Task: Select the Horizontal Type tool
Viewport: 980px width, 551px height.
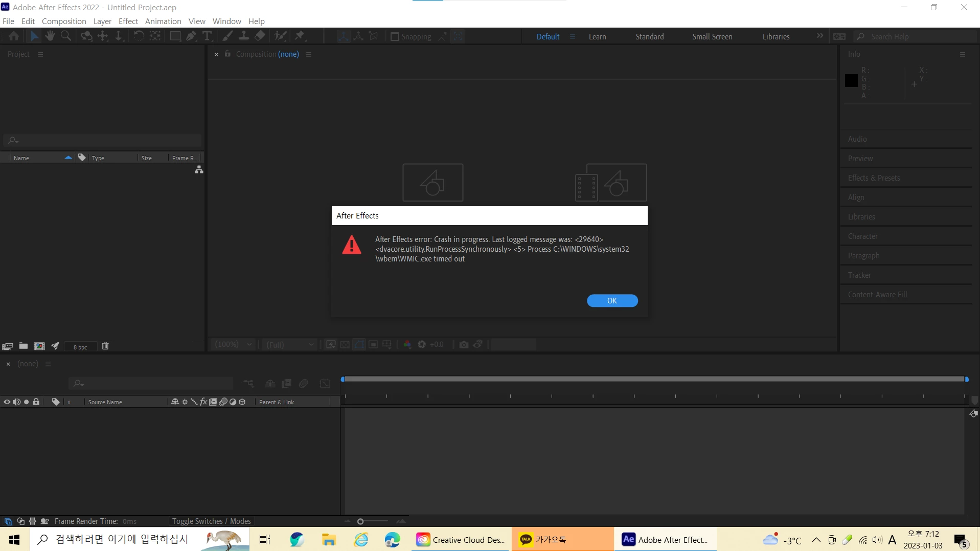Action: [x=207, y=36]
